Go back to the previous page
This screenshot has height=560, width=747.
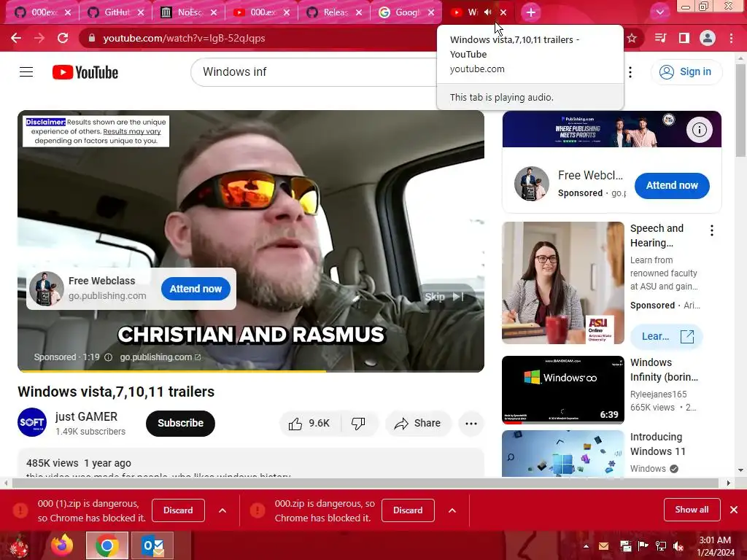(x=16, y=38)
